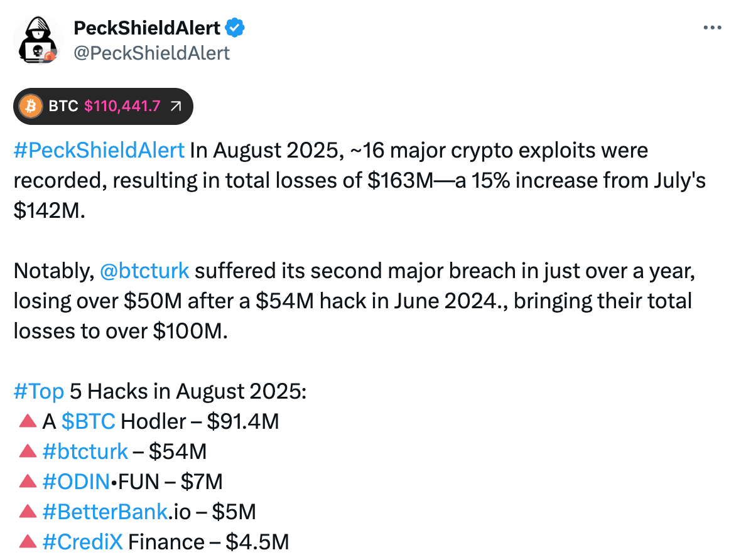Click the blue verified badge
The height and width of the screenshot is (560, 741).
(234, 28)
